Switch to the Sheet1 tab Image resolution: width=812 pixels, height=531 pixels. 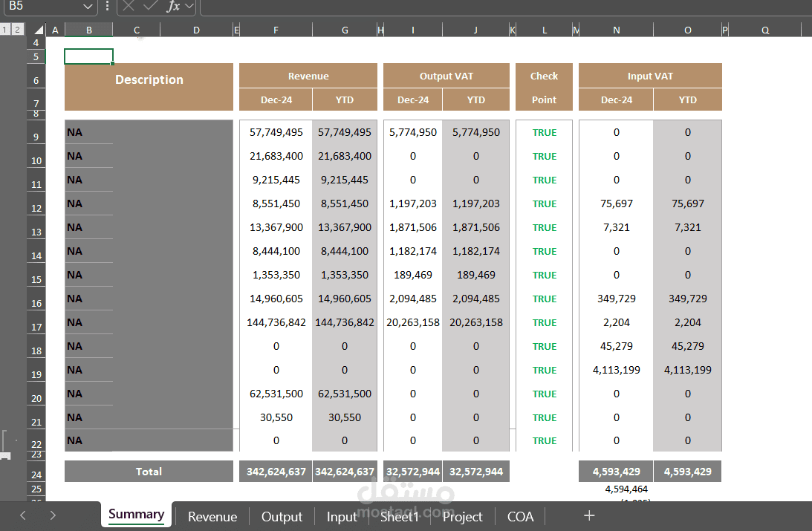pyautogui.click(x=399, y=516)
